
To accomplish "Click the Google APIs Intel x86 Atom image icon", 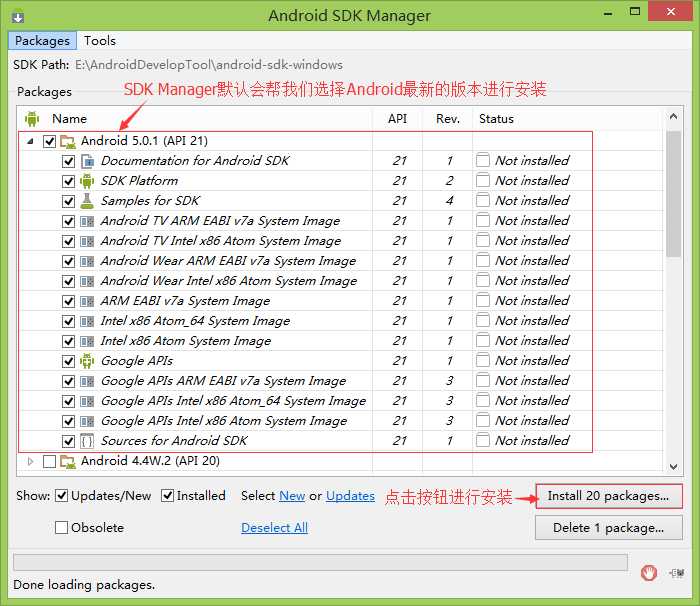I will pos(88,421).
